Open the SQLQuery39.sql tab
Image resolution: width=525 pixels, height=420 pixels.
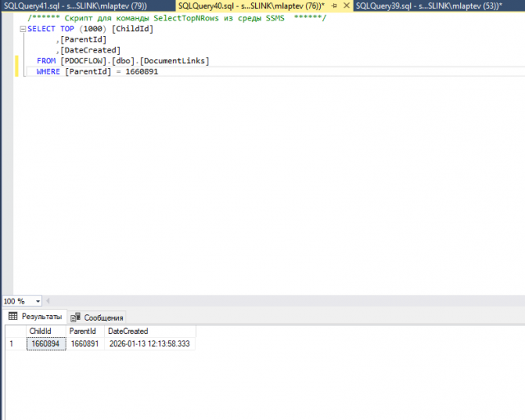[x=429, y=6]
